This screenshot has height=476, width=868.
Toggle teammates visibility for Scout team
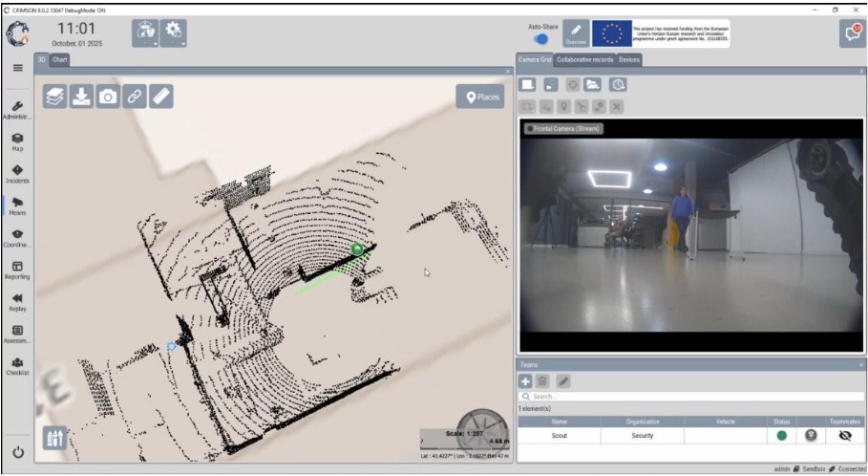(844, 435)
